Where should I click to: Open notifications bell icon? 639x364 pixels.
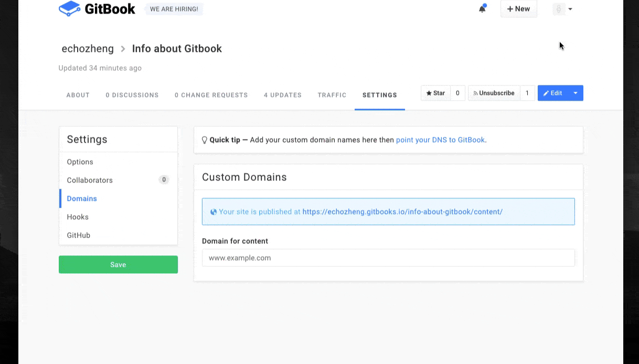(x=482, y=8)
